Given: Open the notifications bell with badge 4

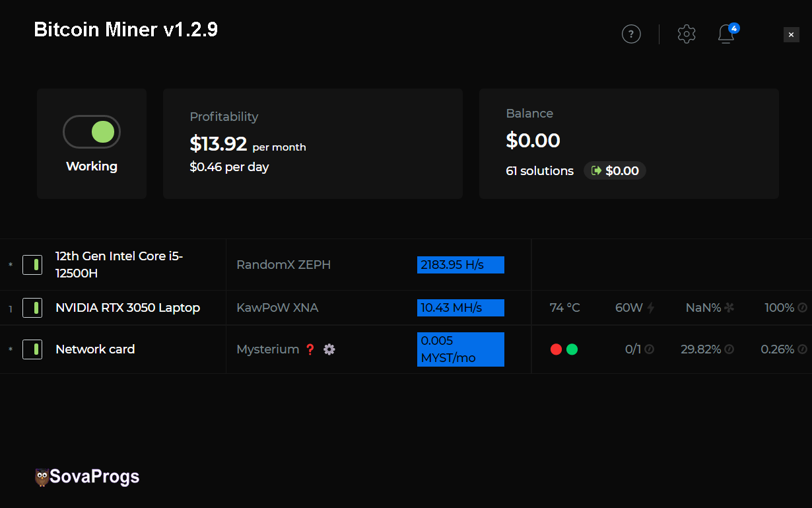Looking at the screenshot, I should click(x=727, y=33).
